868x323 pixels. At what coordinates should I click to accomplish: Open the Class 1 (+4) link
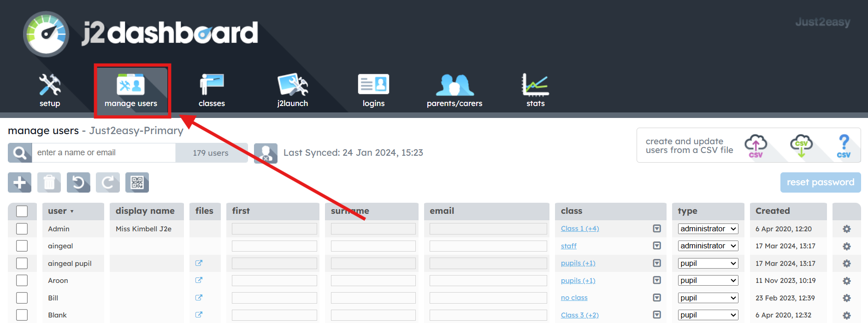pyautogui.click(x=580, y=229)
